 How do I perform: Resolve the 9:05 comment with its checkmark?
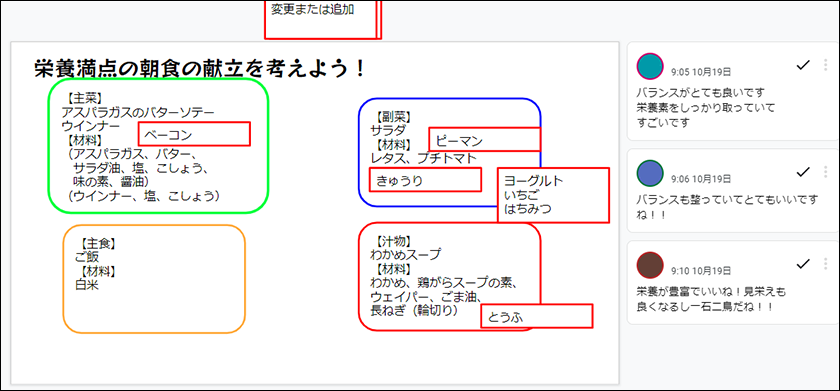point(802,65)
